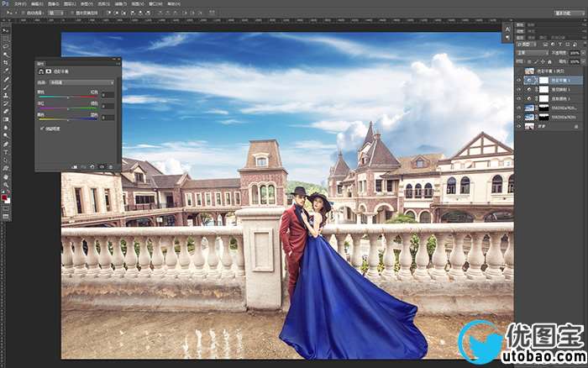
Task: Select the Path Selection tool
Action: [x=6, y=160]
